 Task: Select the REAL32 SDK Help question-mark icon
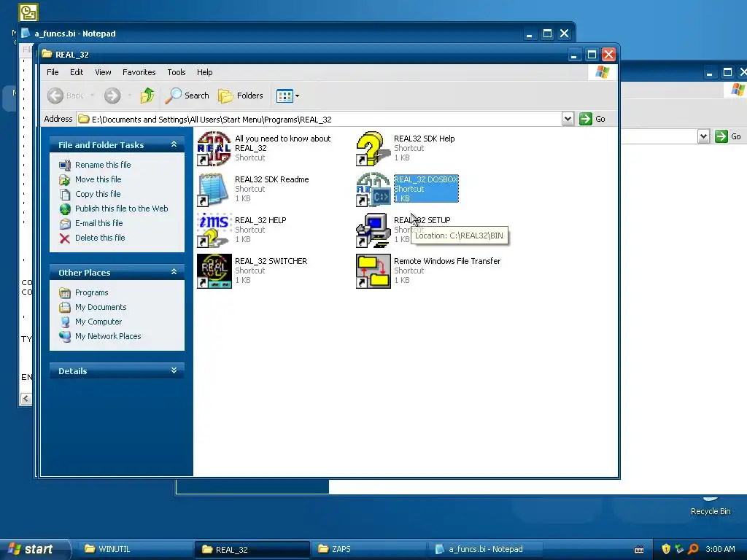coord(373,149)
